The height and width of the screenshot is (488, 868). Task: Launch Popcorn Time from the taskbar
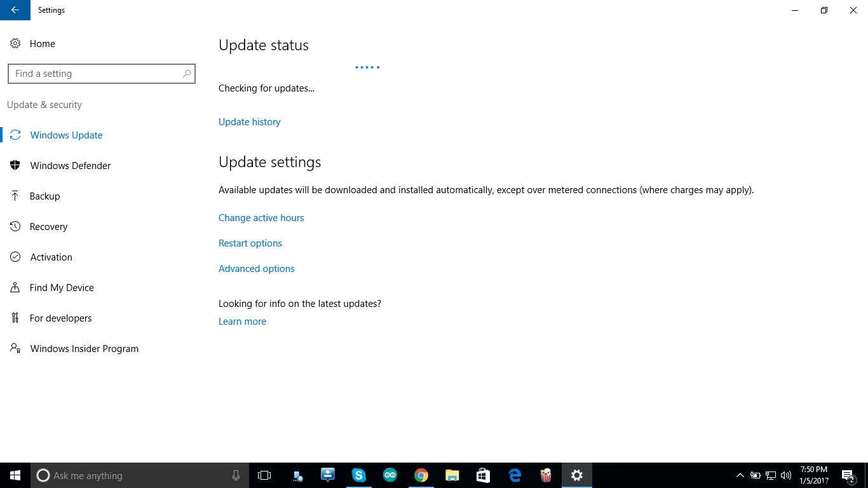pyautogui.click(x=545, y=475)
